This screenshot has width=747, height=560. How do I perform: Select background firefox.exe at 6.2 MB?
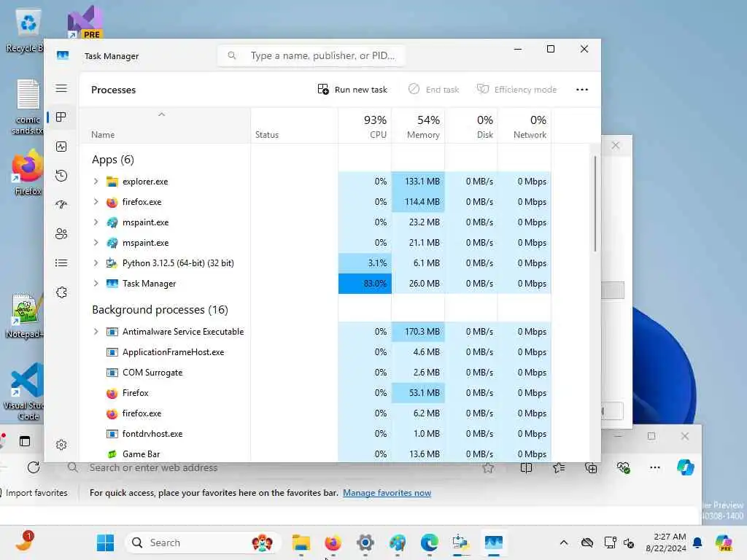tap(315, 413)
